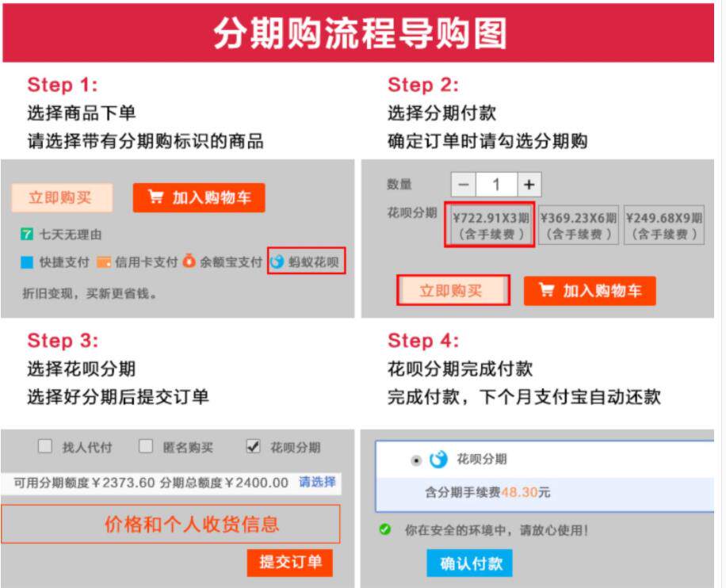Click the 提交订单 button
Viewport: 726px width, 588px height.
290,563
